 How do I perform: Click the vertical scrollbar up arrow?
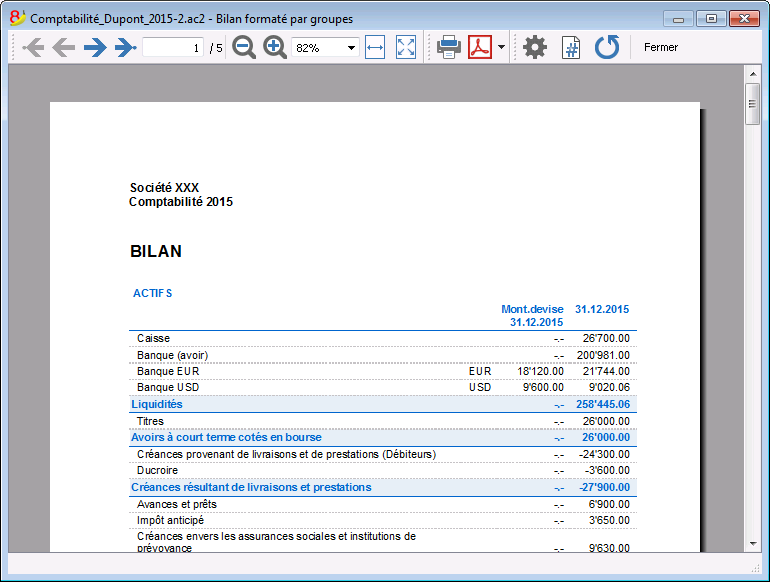click(753, 74)
